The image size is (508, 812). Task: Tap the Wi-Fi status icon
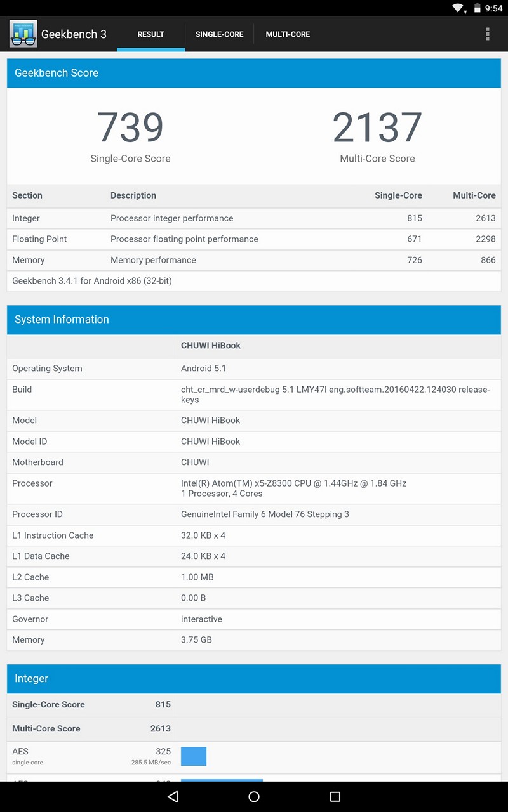(458, 8)
